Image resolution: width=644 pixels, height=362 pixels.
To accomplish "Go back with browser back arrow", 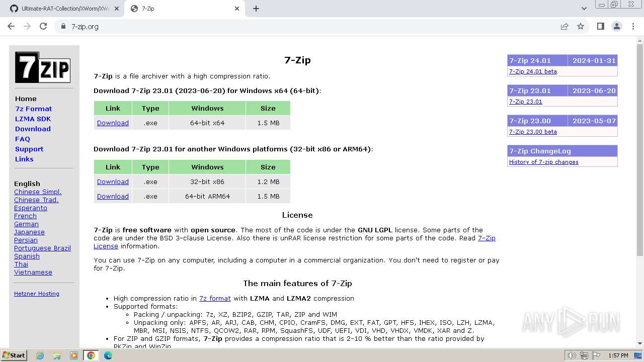I will pos(11,26).
